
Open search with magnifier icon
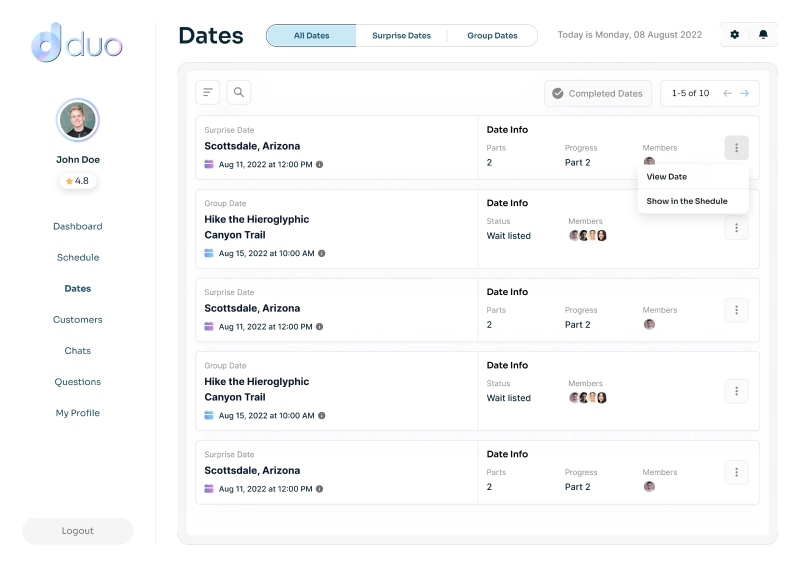click(239, 93)
